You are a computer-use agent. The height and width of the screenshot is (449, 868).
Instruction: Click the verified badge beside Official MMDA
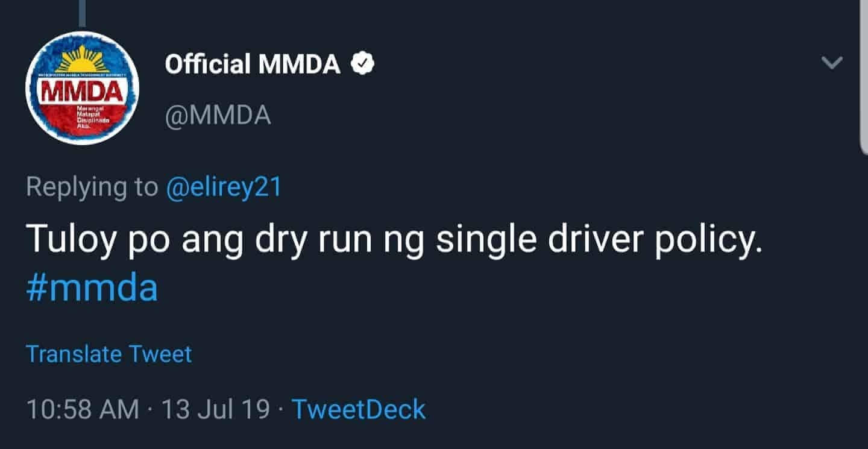click(363, 64)
